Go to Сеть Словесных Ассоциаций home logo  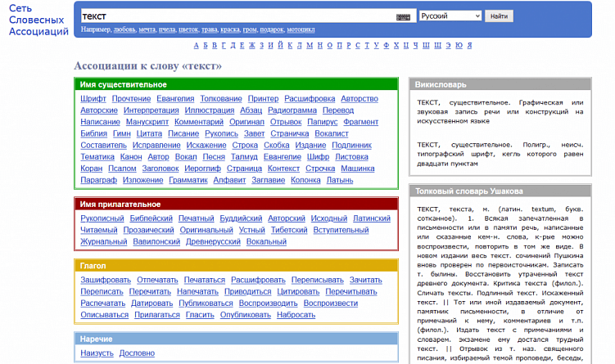click(x=38, y=20)
